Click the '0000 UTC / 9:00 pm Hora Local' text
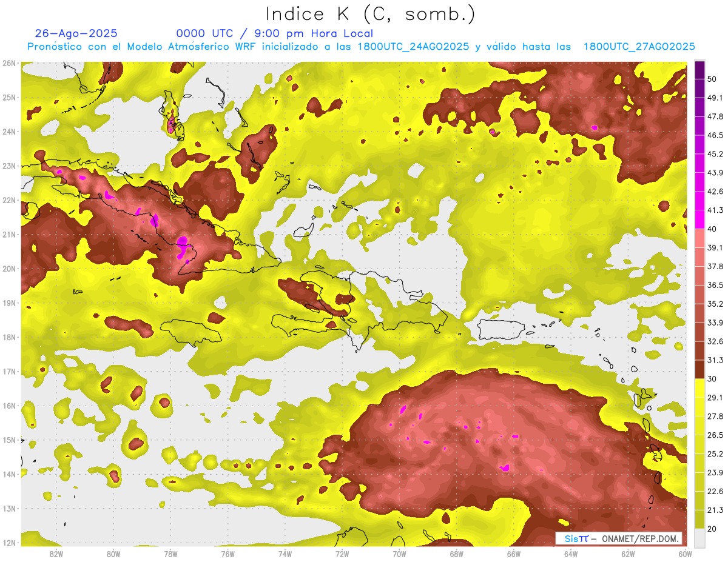Viewport: 728px width, 562px height. [274, 33]
